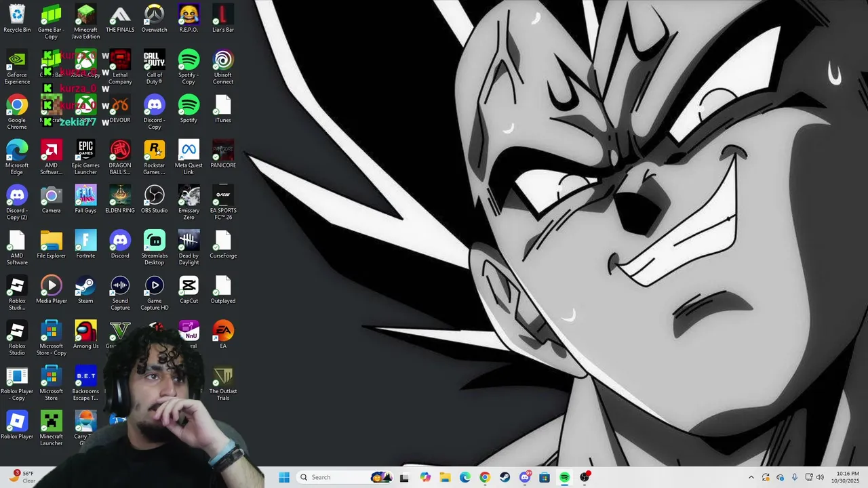Open desktop Spotify icon above iTunes row

[189, 108]
